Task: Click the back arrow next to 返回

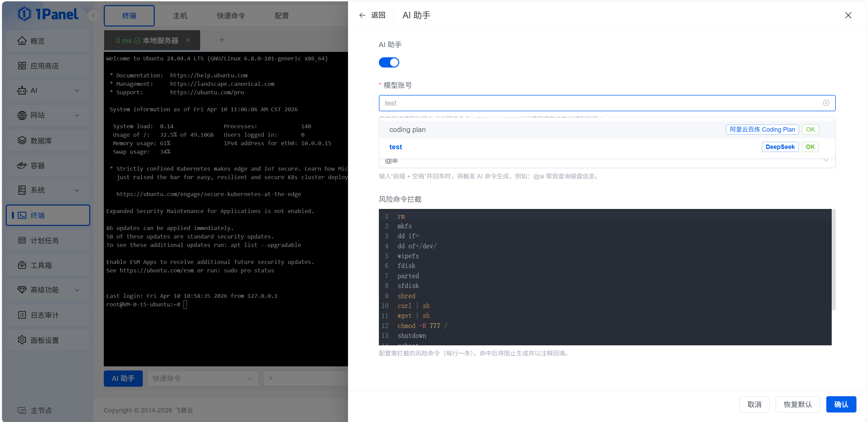Action: (362, 15)
